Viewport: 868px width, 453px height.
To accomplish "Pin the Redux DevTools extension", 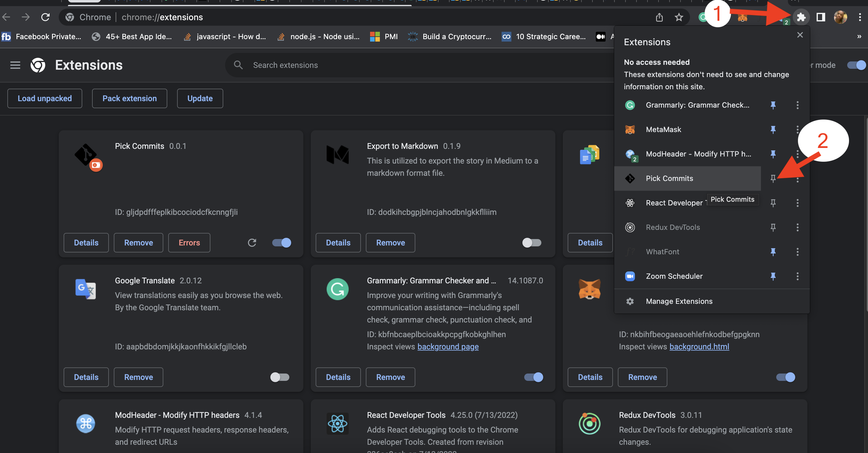I will point(773,227).
